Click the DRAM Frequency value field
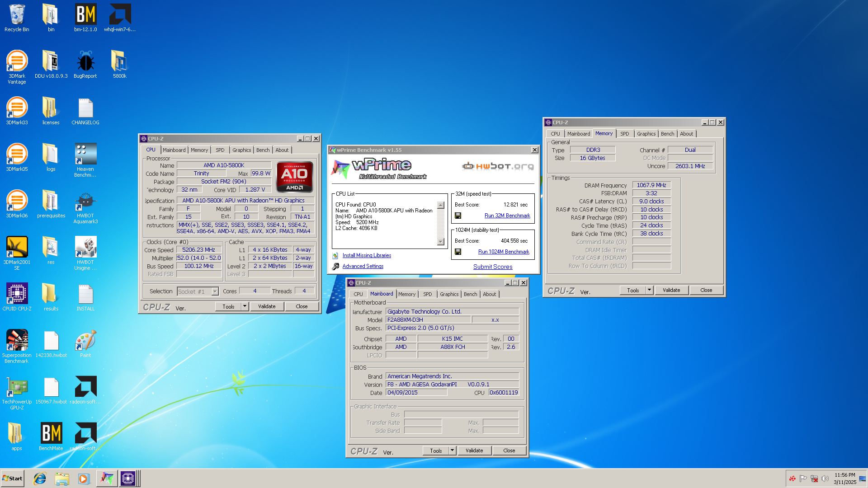Image resolution: width=868 pixels, height=488 pixels. point(651,185)
